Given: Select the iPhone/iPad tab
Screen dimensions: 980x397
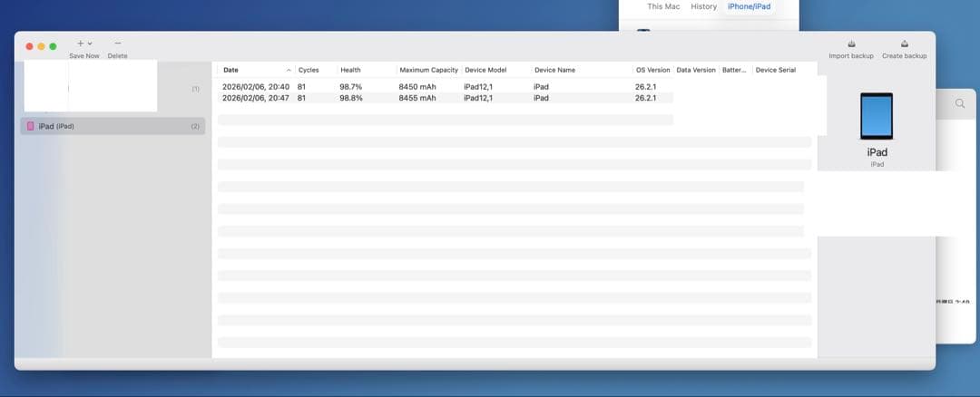Looking at the screenshot, I should (x=749, y=6).
